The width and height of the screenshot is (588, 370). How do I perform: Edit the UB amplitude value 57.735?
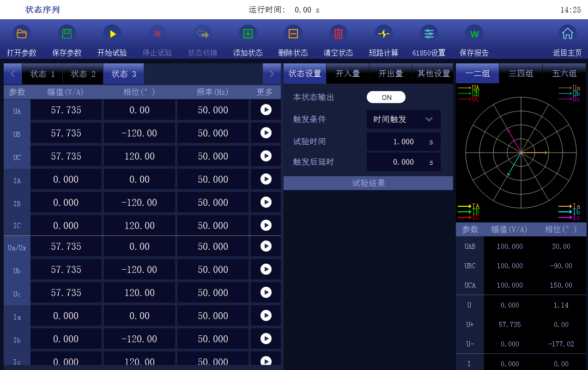coord(66,133)
